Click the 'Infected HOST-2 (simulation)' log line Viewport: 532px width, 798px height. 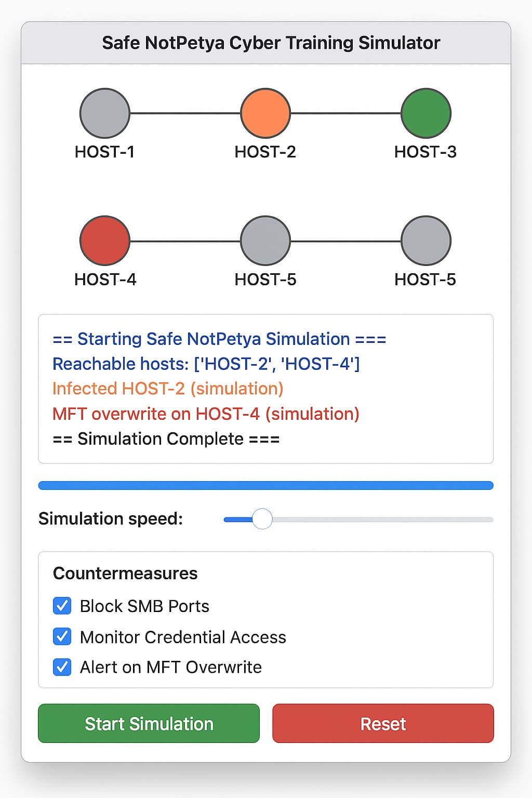pos(168,389)
